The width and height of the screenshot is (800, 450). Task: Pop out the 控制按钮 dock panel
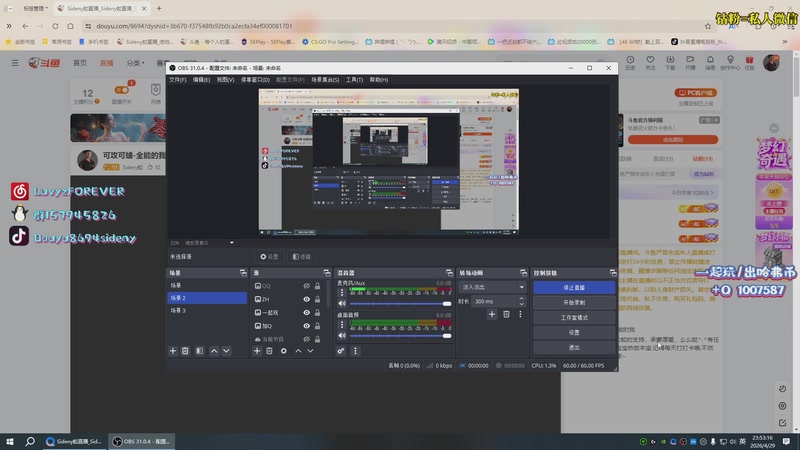613,273
